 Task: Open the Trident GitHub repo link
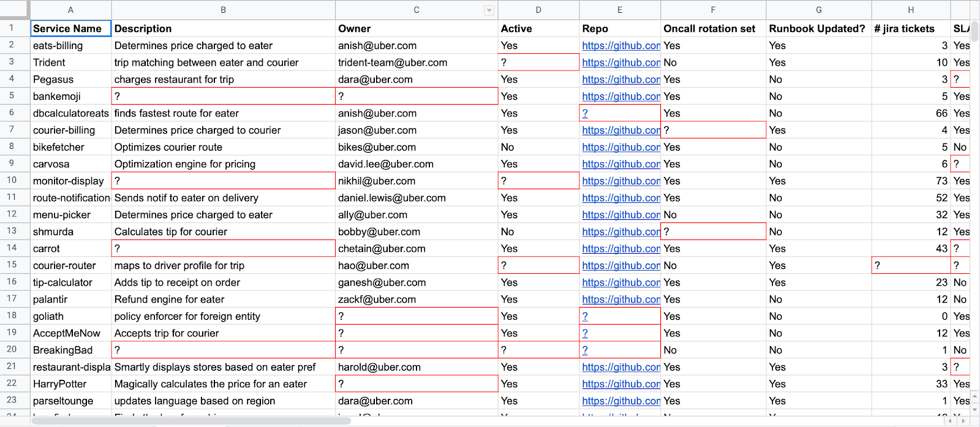click(x=620, y=62)
